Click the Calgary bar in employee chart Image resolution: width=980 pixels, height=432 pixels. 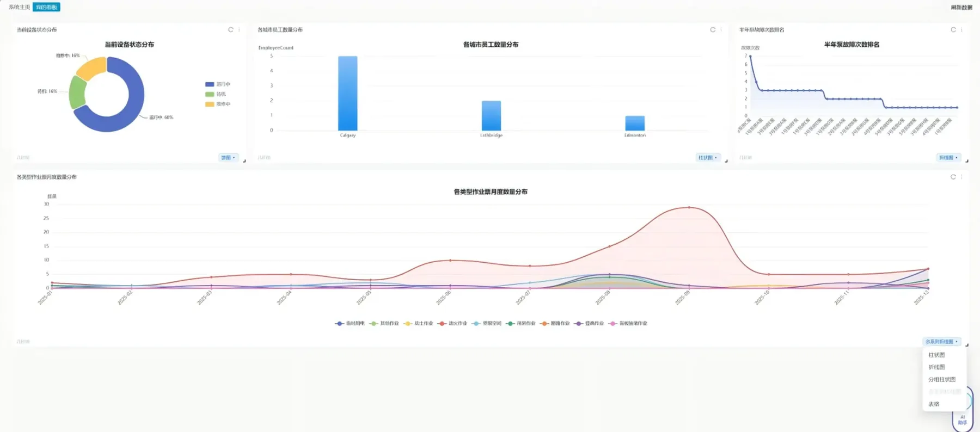[x=348, y=93]
